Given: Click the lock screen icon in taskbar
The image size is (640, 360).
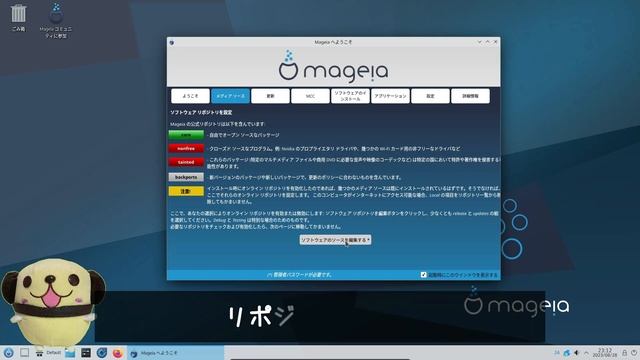Looking at the screenshot, I should (624, 353).
